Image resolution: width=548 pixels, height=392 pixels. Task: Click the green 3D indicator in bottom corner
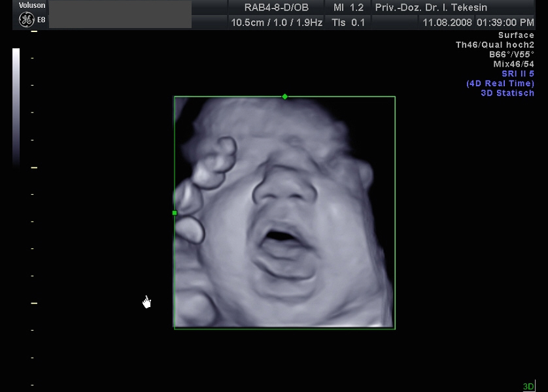click(x=528, y=387)
